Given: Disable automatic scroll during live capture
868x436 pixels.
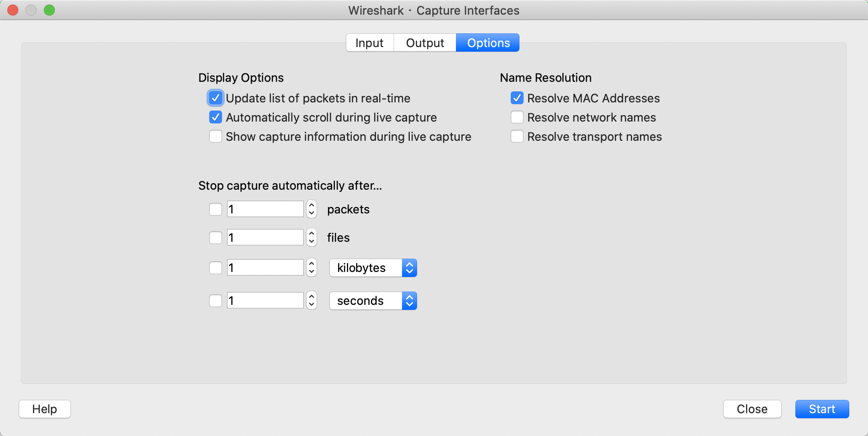Looking at the screenshot, I should coord(216,117).
